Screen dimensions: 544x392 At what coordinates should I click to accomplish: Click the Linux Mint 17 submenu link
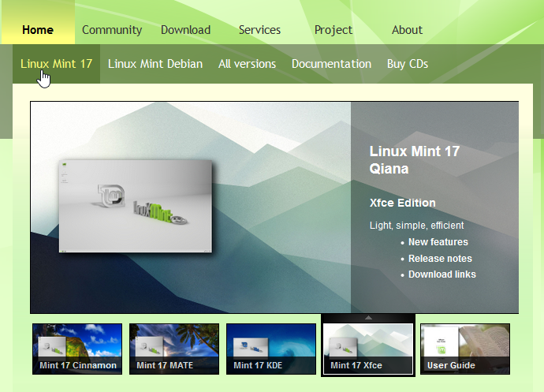pos(56,64)
